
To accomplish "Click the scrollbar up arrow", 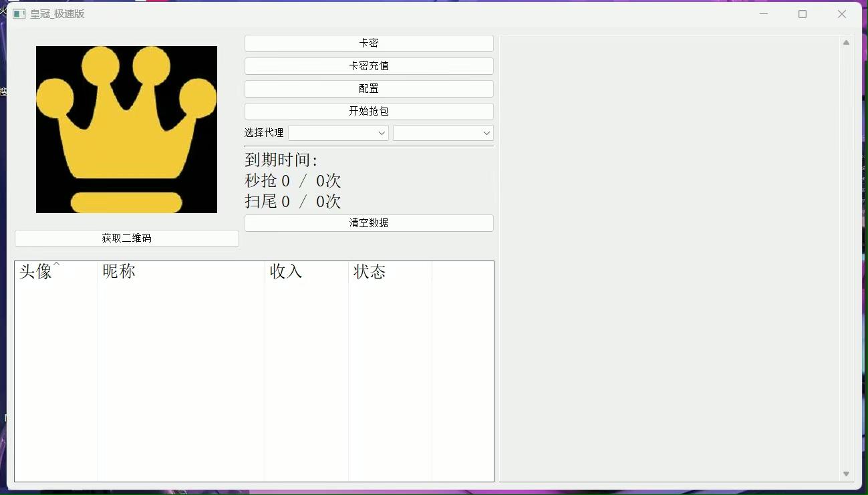I will tap(845, 41).
